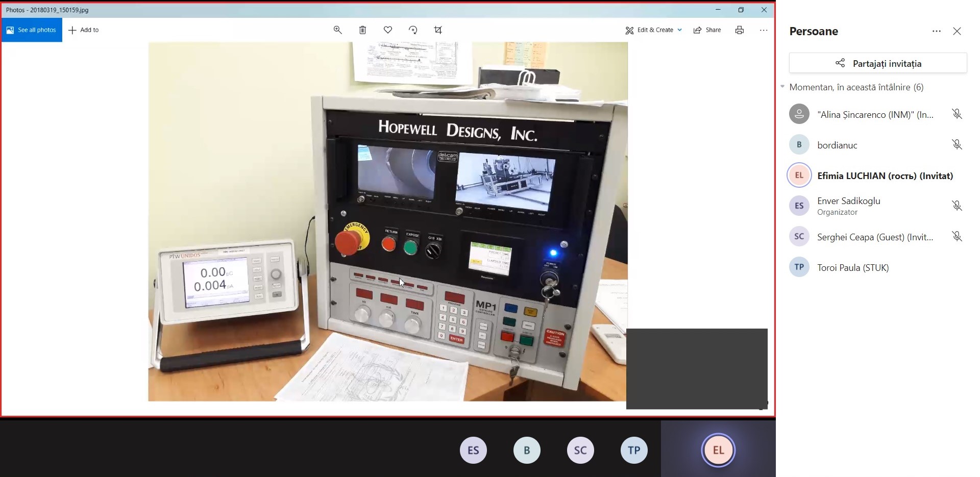Add photo to favorites with heart icon
Image resolution: width=980 pixels, height=477 pixels.
[x=388, y=30]
